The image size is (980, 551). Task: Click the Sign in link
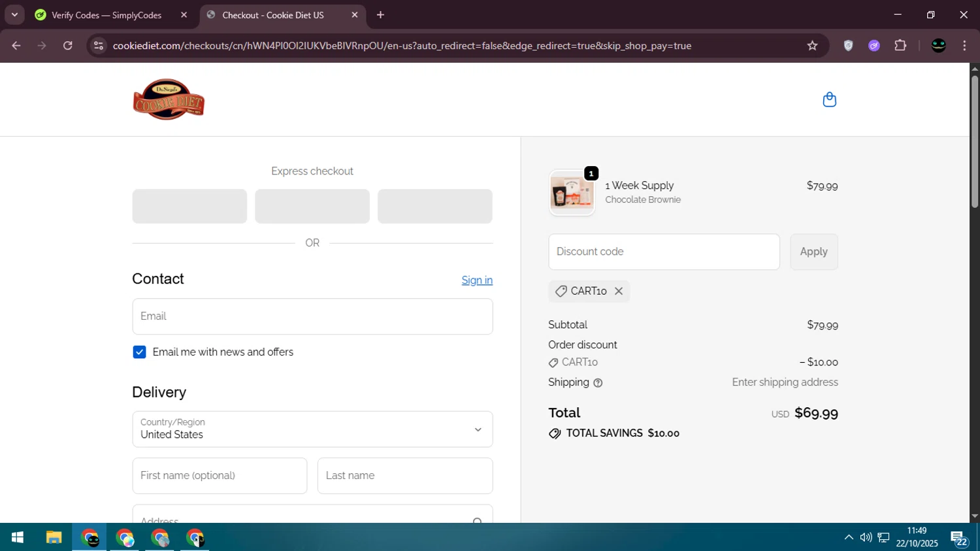coord(477,280)
